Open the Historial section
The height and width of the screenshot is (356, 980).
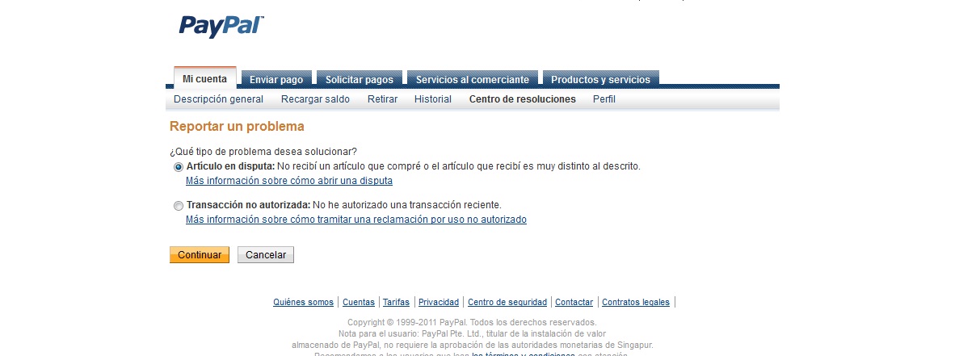(x=433, y=99)
